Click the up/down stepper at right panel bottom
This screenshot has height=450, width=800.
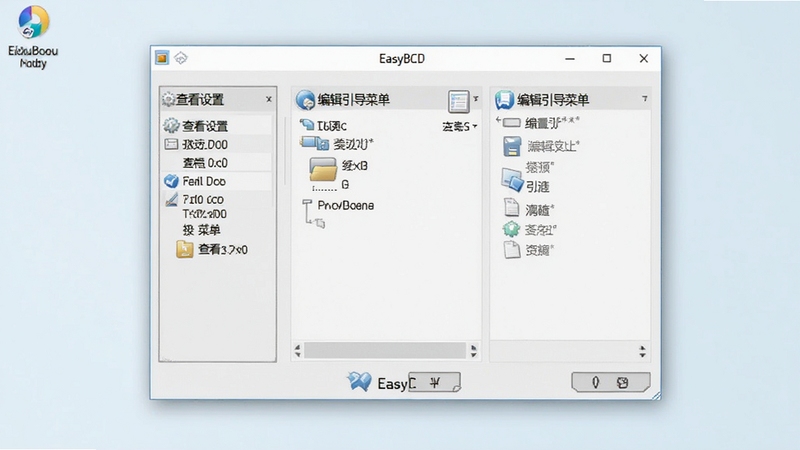tap(642, 351)
